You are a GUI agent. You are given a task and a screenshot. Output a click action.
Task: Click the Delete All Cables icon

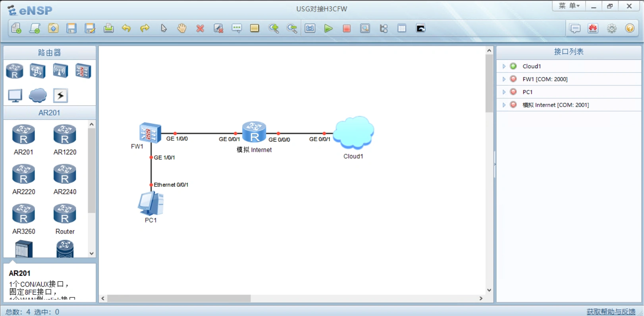[x=218, y=28]
